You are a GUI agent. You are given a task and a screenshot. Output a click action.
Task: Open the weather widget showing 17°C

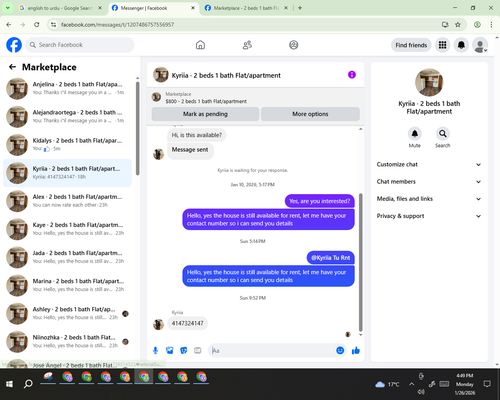(387, 384)
